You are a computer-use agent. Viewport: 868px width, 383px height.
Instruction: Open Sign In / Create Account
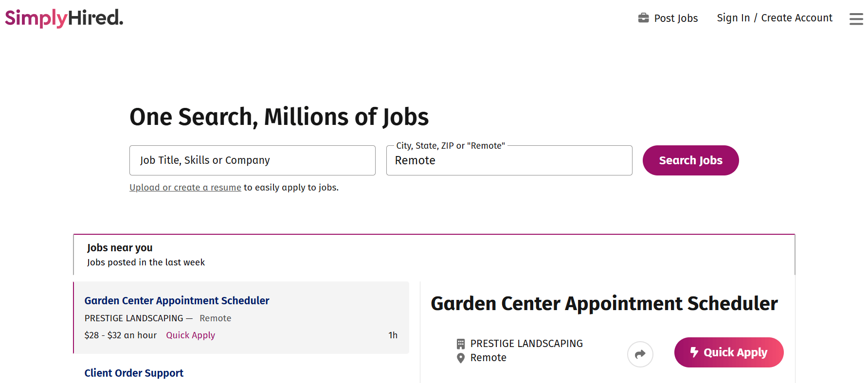pos(774,18)
